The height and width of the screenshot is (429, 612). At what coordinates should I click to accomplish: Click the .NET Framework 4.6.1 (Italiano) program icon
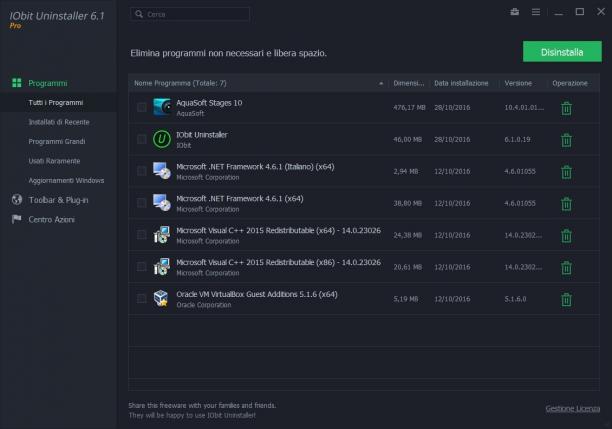(x=162, y=171)
